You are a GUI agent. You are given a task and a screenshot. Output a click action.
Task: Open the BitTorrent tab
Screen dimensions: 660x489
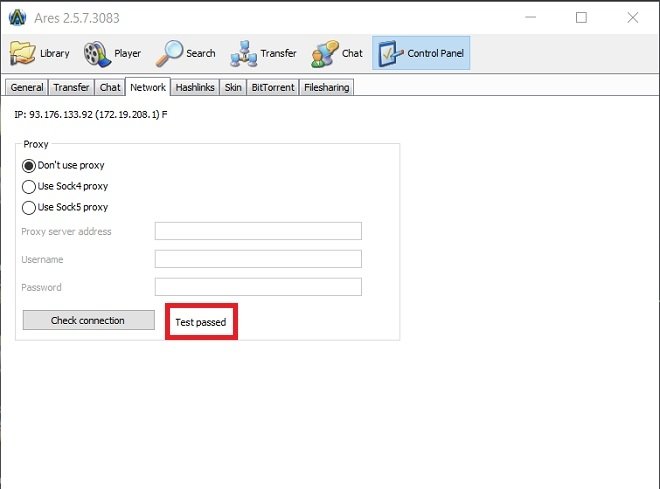point(273,88)
